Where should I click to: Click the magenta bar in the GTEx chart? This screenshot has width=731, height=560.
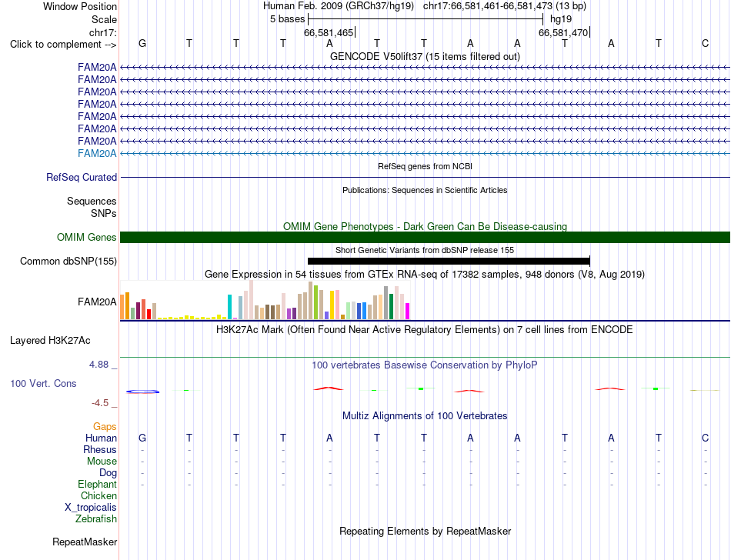[407, 312]
